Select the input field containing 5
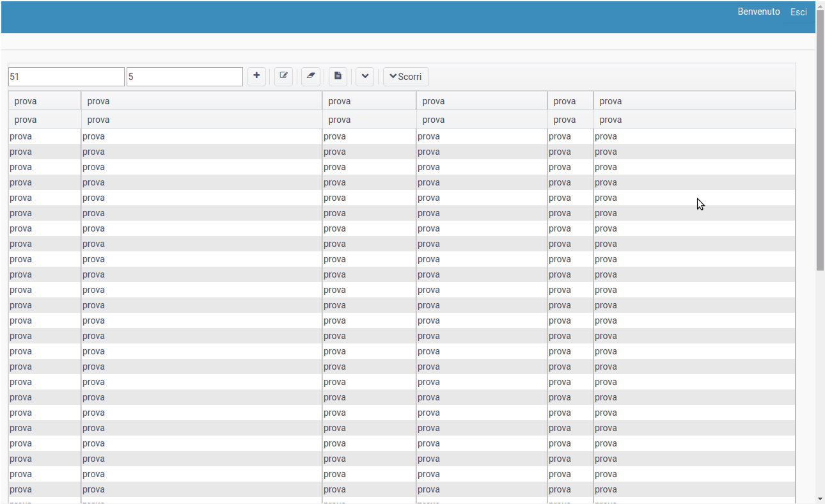Image resolution: width=825 pixels, height=504 pixels. [184, 76]
